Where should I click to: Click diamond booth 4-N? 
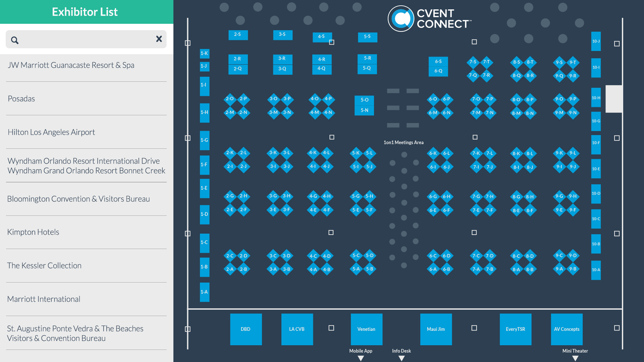coord(328,113)
